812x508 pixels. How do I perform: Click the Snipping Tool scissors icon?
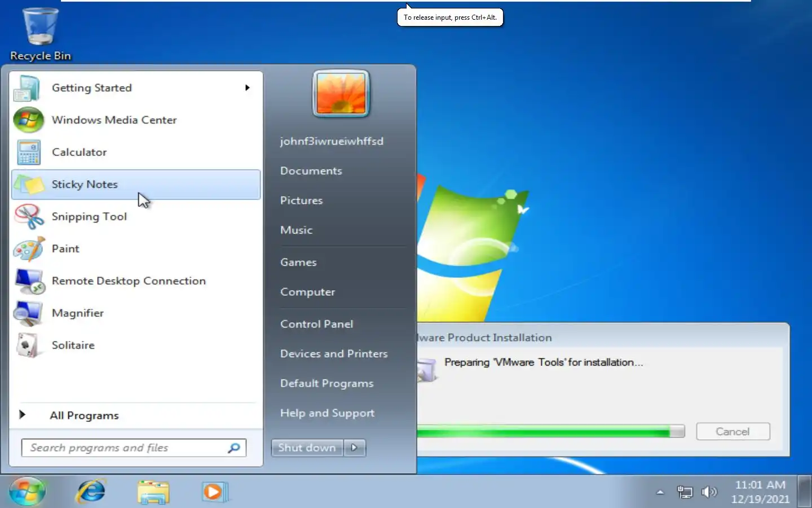[x=28, y=217]
